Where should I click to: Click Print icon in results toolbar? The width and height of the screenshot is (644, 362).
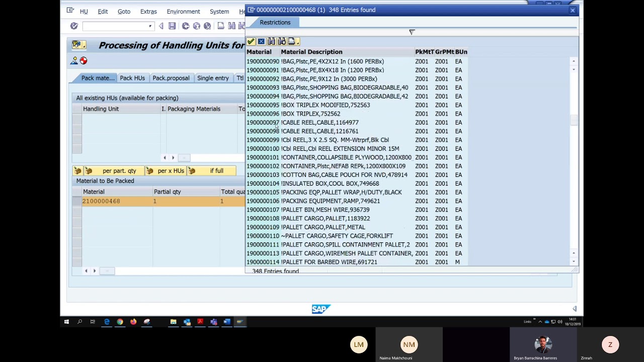pyautogui.click(x=291, y=41)
